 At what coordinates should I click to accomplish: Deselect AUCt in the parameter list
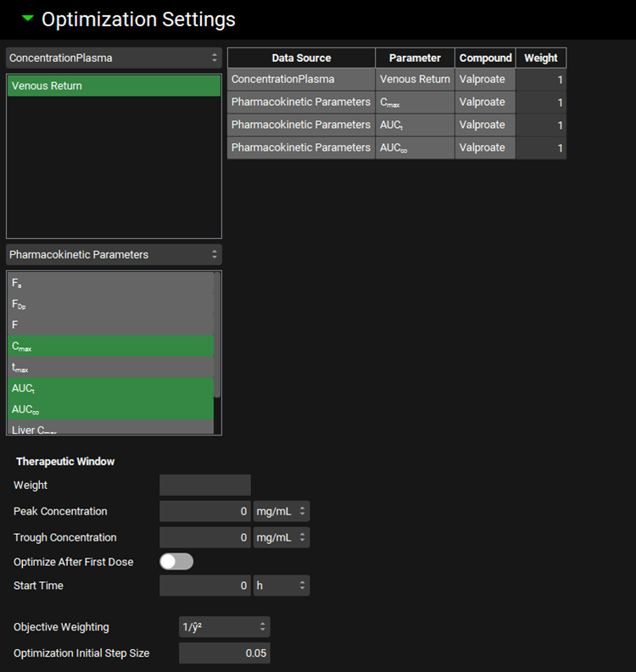click(x=110, y=388)
